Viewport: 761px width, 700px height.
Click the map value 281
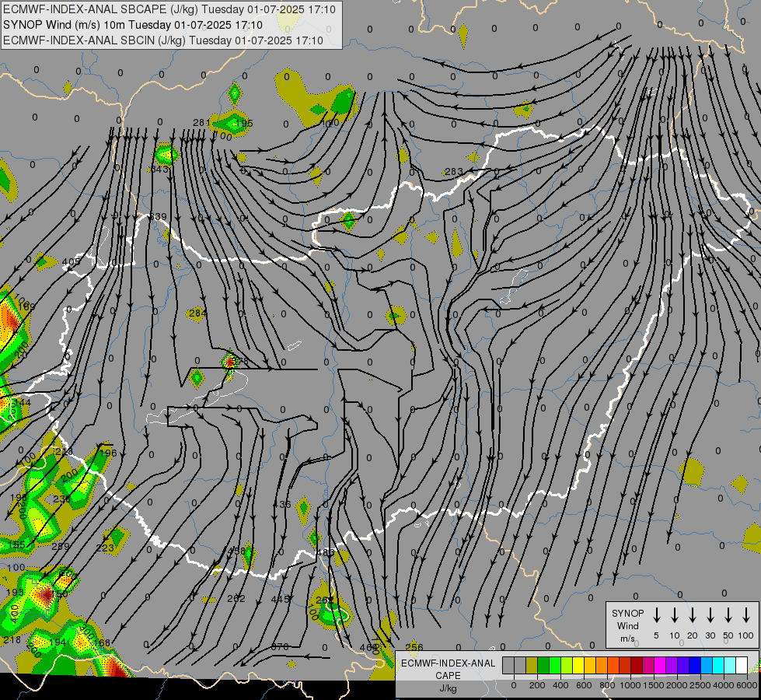click(201, 122)
